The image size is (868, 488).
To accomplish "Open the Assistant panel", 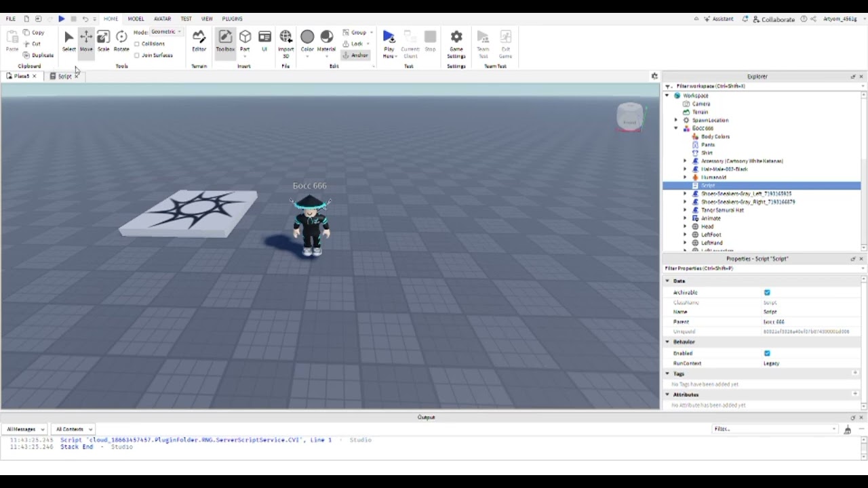I will [x=719, y=19].
